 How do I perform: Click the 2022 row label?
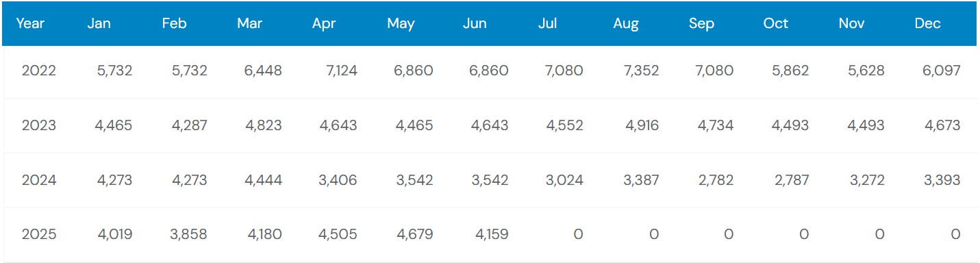pyautogui.click(x=39, y=71)
